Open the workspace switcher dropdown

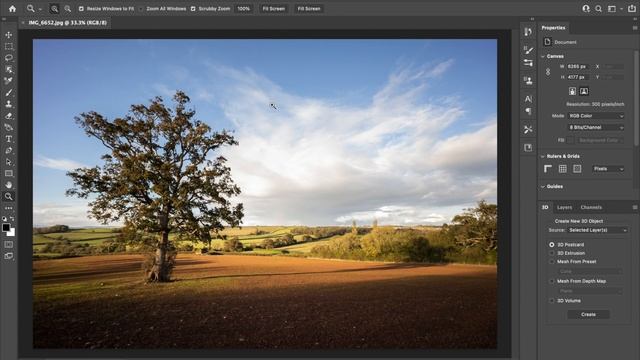(613, 9)
